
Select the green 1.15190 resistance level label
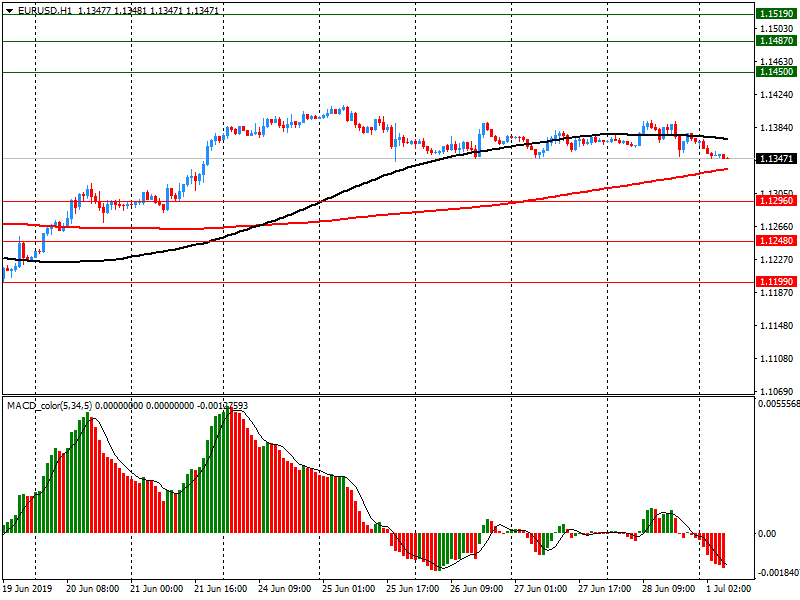pos(776,14)
